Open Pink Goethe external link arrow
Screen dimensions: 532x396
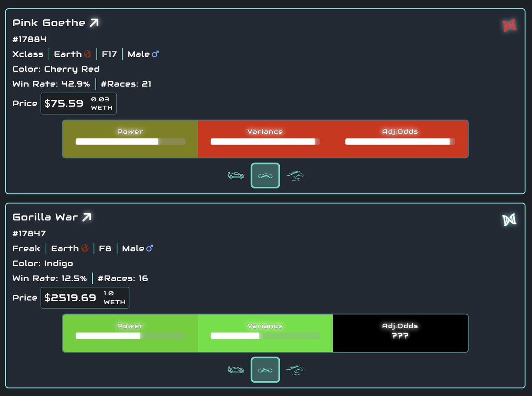tap(94, 23)
